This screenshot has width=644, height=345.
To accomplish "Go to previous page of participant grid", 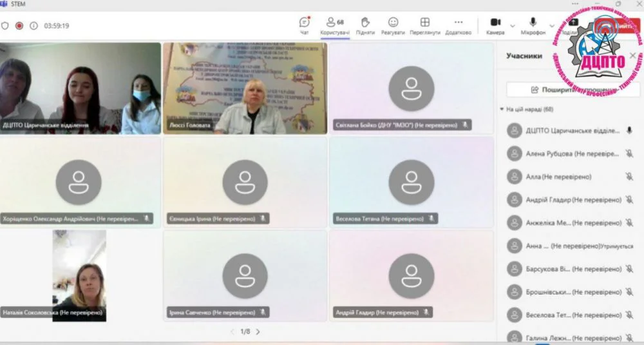I will coord(232,331).
